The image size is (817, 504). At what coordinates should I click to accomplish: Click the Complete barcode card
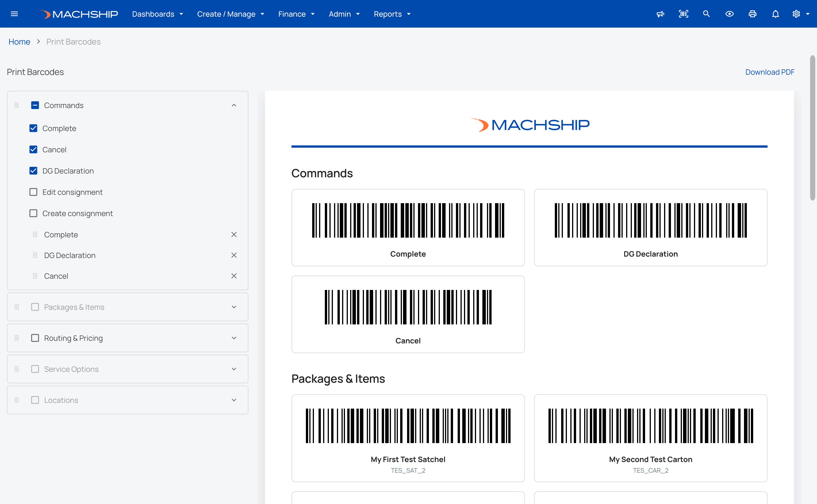408,228
